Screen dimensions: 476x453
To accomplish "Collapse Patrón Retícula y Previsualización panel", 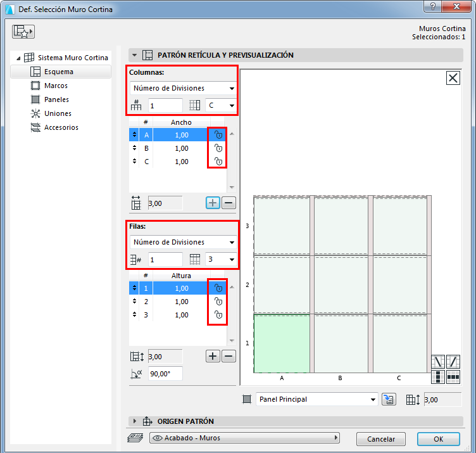I will 134,55.
